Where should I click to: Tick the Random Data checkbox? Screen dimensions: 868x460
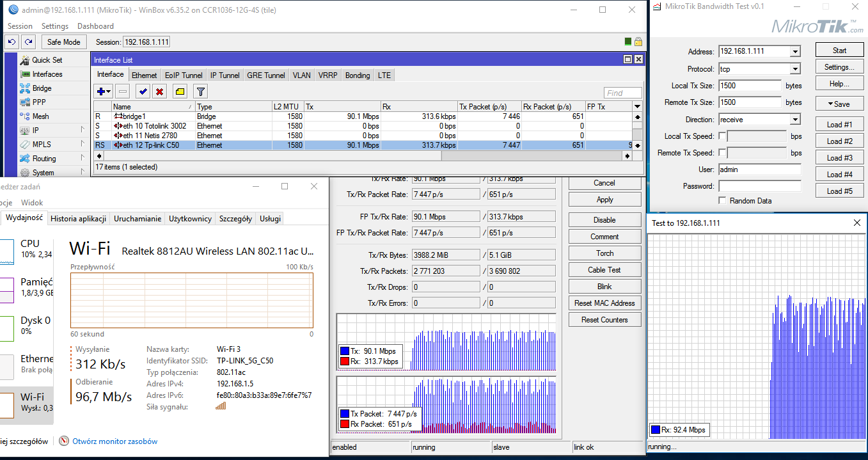click(x=722, y=201)
